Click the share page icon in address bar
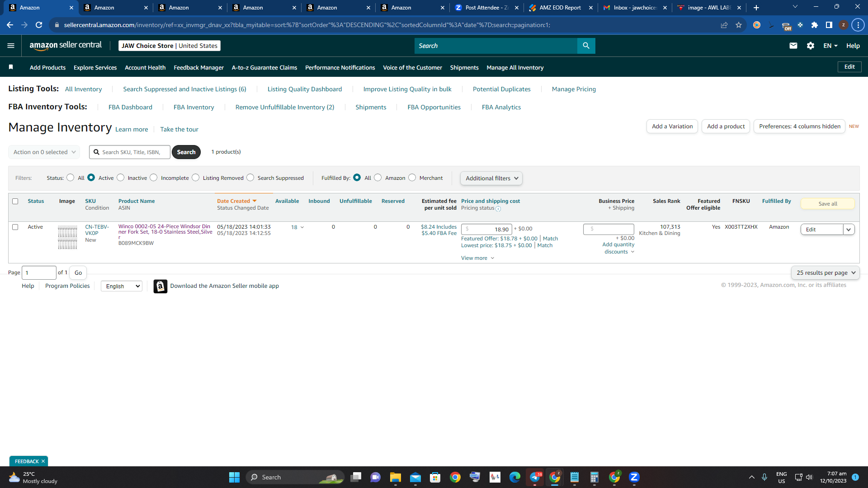 coord(724,25)
